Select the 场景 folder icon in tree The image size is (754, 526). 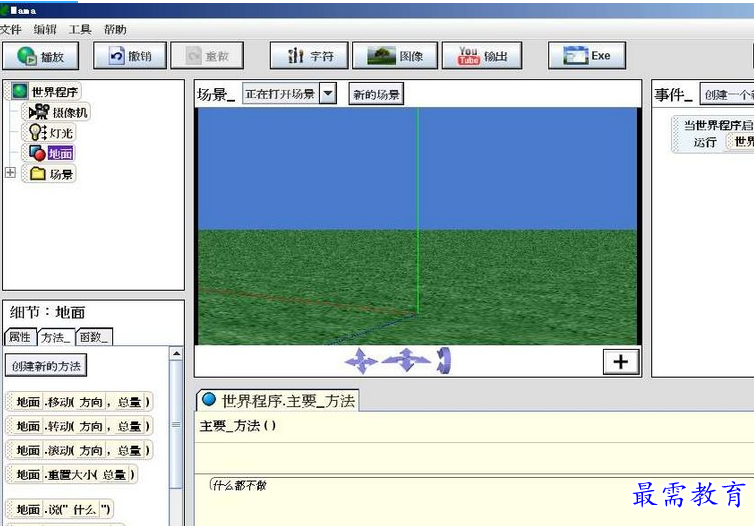[x=38, y=174]
